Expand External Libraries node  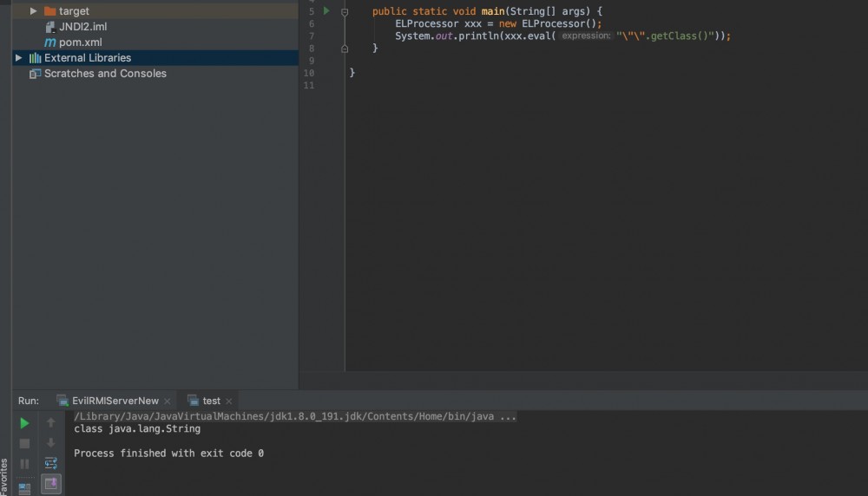pos(19,57)
